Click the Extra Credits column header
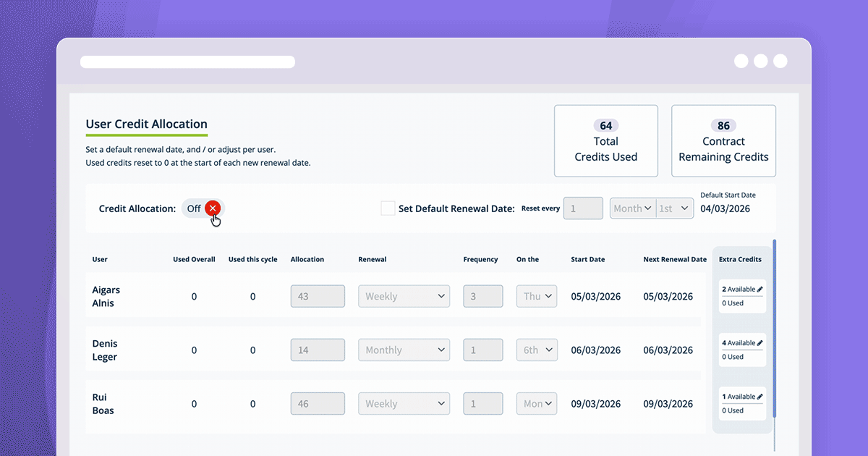The width and height of the screenshot is (868, 456). 740,259
